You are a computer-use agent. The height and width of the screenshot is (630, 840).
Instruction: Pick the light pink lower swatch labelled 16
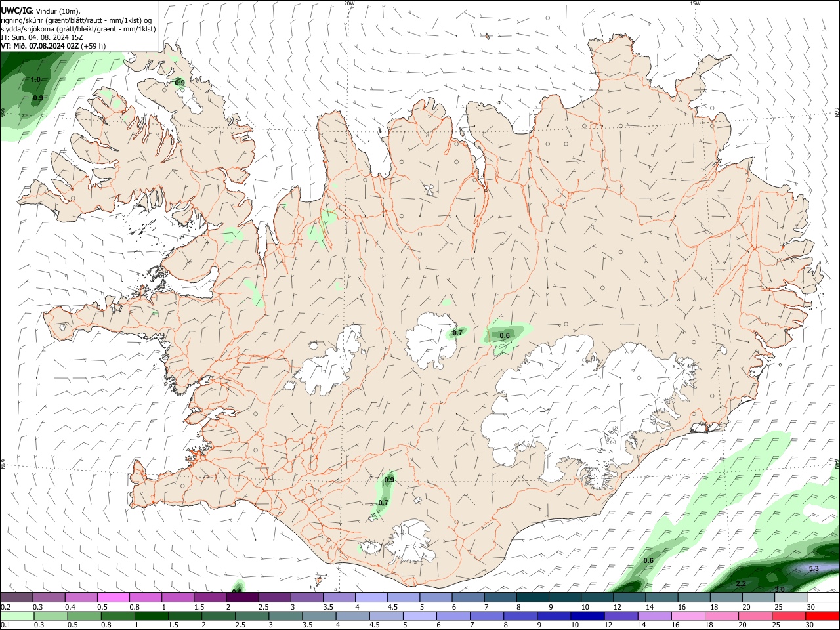click(688, 616)
